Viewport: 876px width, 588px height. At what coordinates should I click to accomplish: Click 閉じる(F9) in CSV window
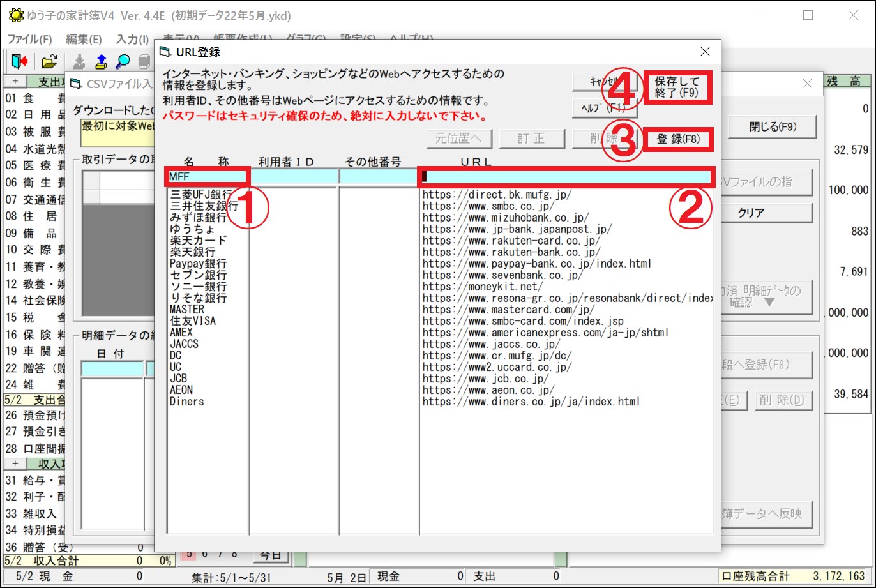tap(772, 126)
